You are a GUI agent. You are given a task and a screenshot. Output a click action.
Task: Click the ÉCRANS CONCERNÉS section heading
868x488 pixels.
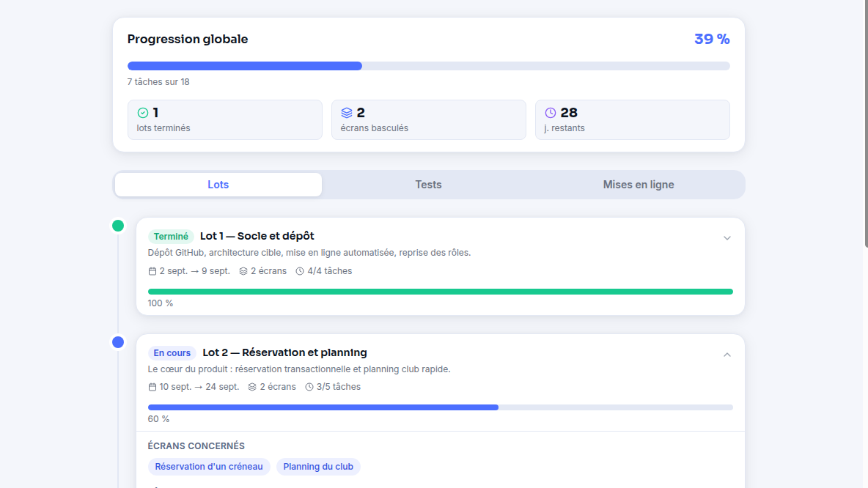[196, 446]
